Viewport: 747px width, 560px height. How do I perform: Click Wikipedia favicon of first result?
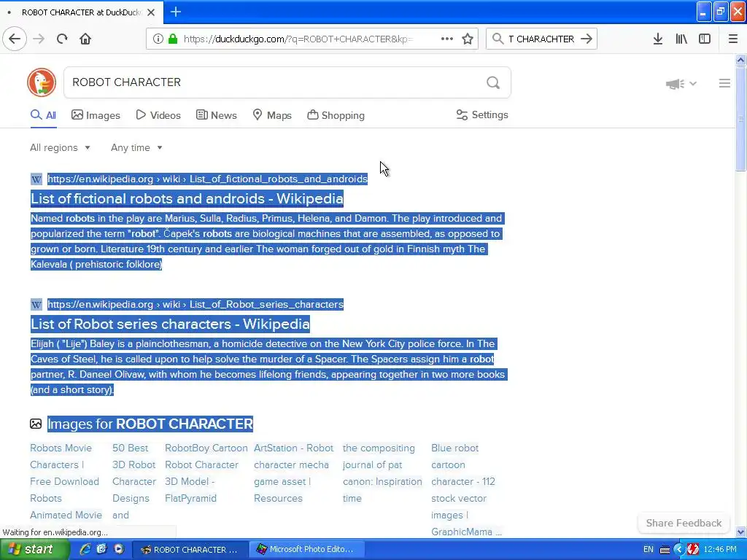(x=36, y=179)
